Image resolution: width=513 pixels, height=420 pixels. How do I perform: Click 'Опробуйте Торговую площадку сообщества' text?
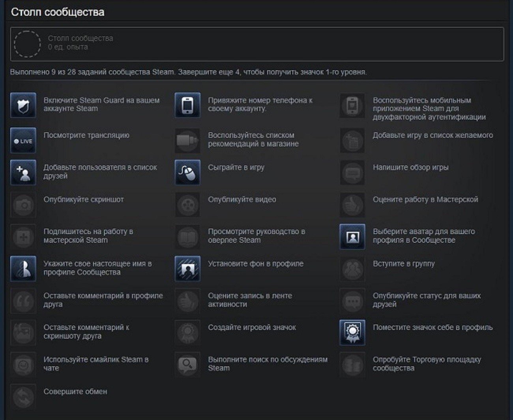coord(427,364)
